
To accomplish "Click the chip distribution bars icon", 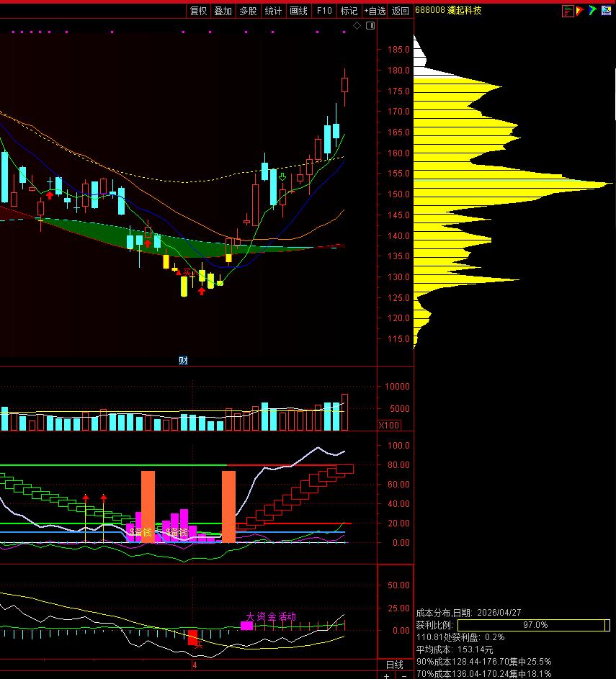I will [568, 11].
